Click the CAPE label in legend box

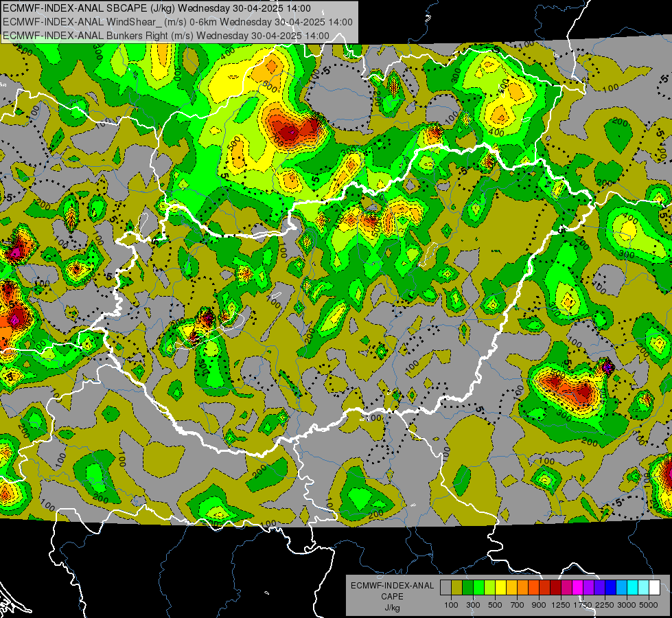pyautogui.click(x=392, y=597)
